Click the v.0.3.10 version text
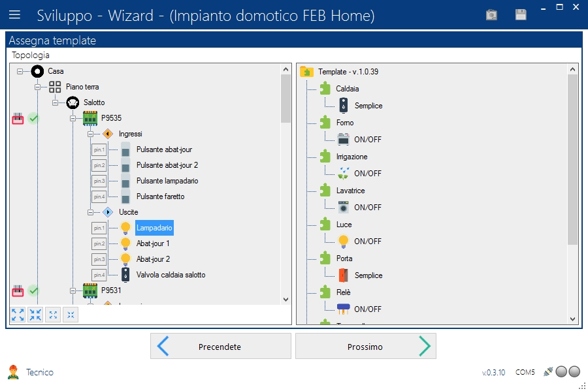The width and height of the screenshot is (588, 391). pos(493,373)
